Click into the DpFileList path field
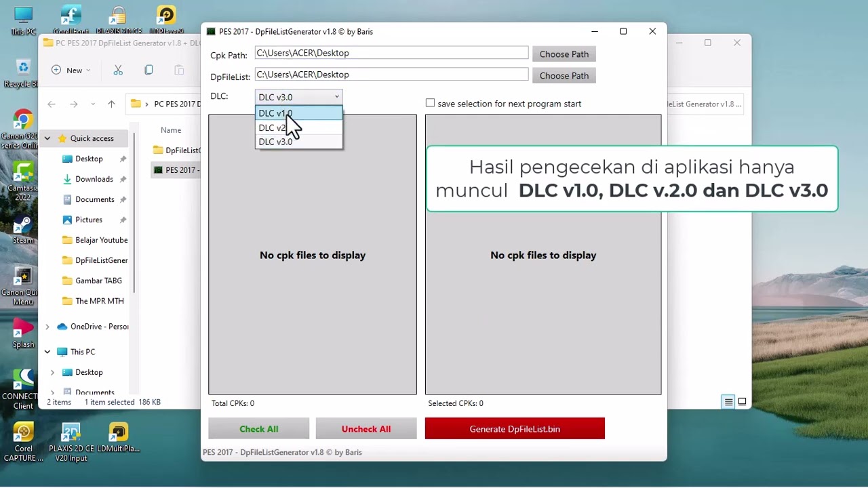868x488 pixels. [391, 75]
